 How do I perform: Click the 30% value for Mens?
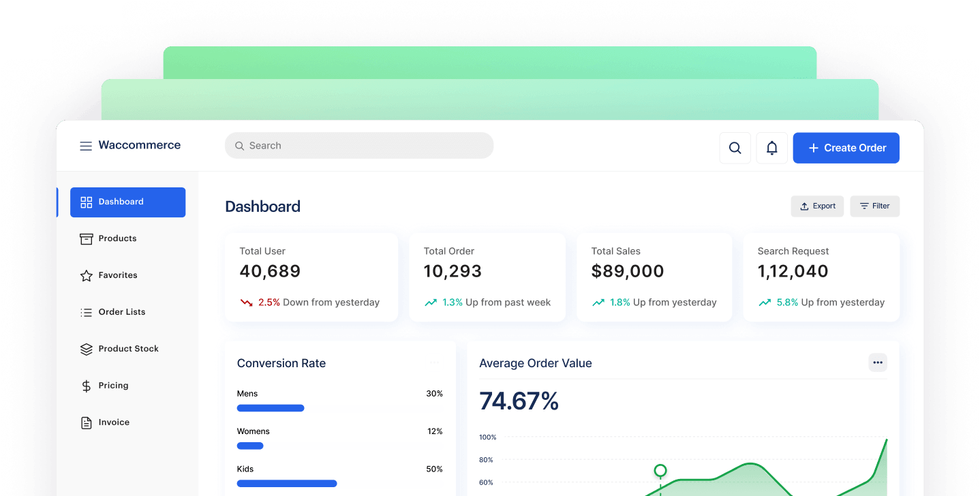point(435,394)
